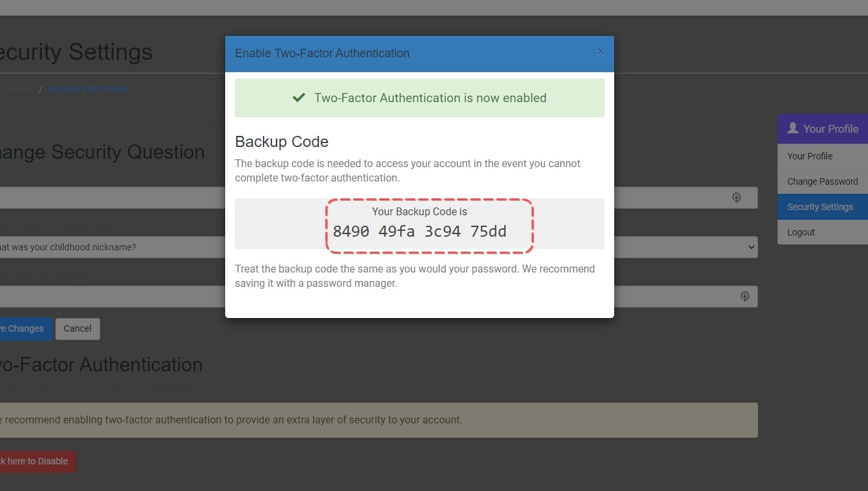Screen dimensions: 868x491
Task: Click the Two-Factor Authentication enabled alert text
Action: click(430, 98)
